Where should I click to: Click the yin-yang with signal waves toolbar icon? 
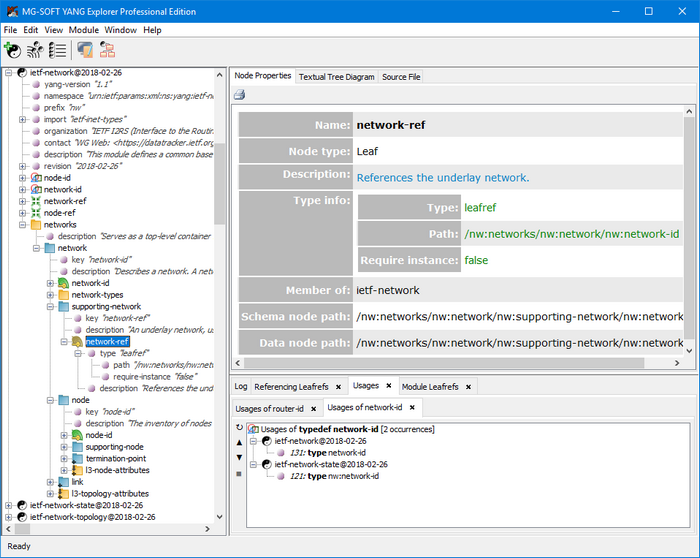35,50
